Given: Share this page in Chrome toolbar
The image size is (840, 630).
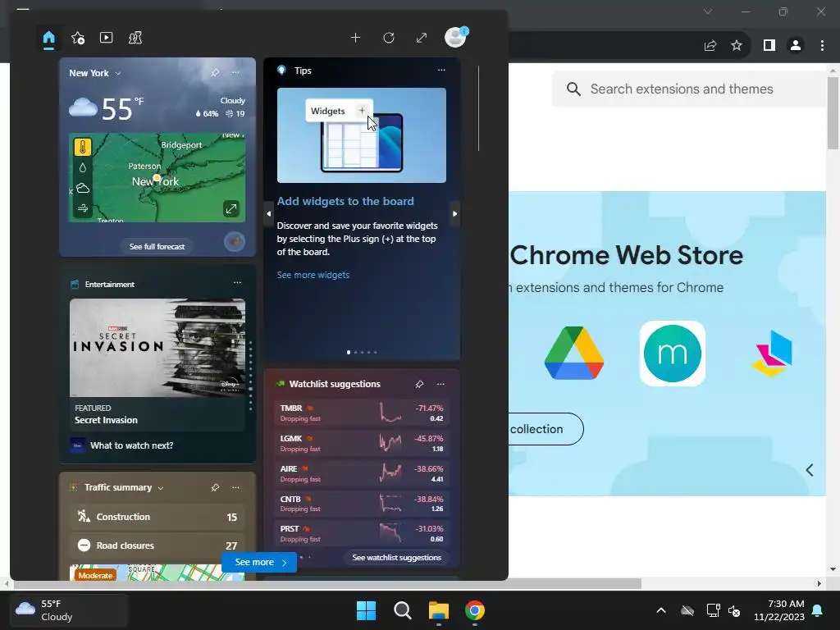Looking at the screenshot, I should point(710,46).
